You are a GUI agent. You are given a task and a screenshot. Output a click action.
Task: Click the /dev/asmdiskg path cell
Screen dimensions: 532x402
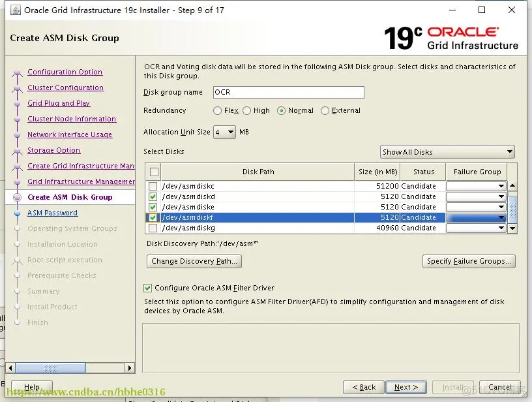pyautogui.click(x=258, y=228)
